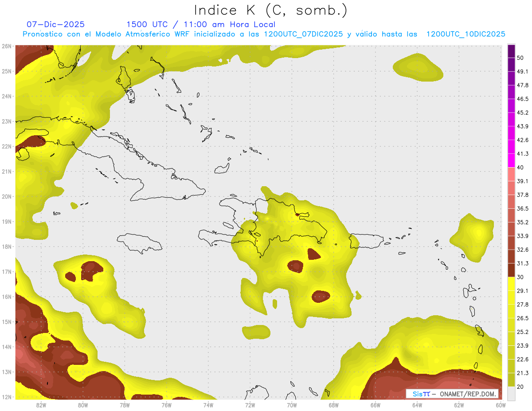Viewport: 532px width, 411px height.
Task: Click the '23.9' color scale value
Action: coord(523,345)
